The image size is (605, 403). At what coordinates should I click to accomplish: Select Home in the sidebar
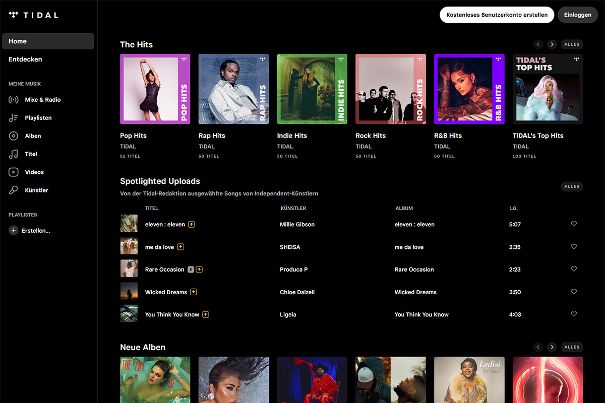pos(48,41)
